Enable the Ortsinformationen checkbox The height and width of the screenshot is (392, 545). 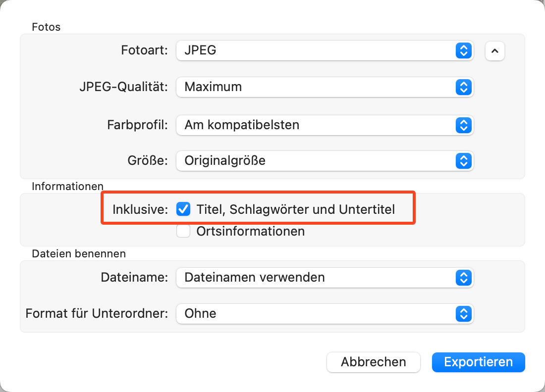pyautogui.click(x=183, y=231)
